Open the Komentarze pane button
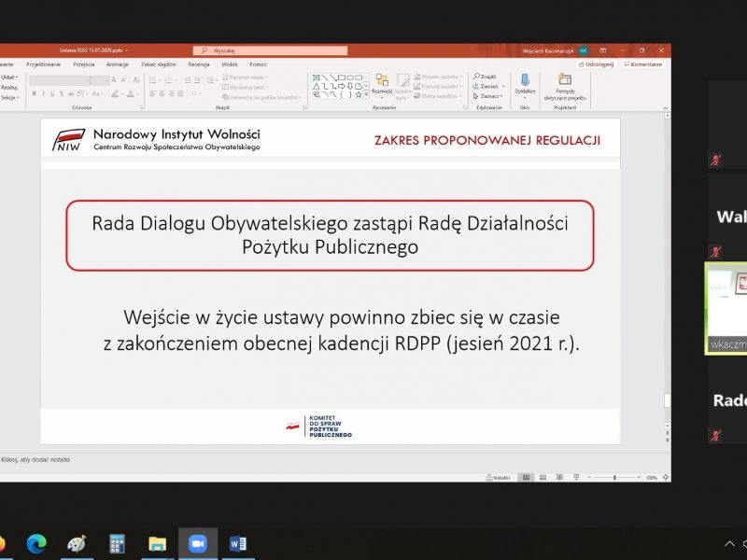This screenshot has height=560, width=747. click(x=643, y=64)
